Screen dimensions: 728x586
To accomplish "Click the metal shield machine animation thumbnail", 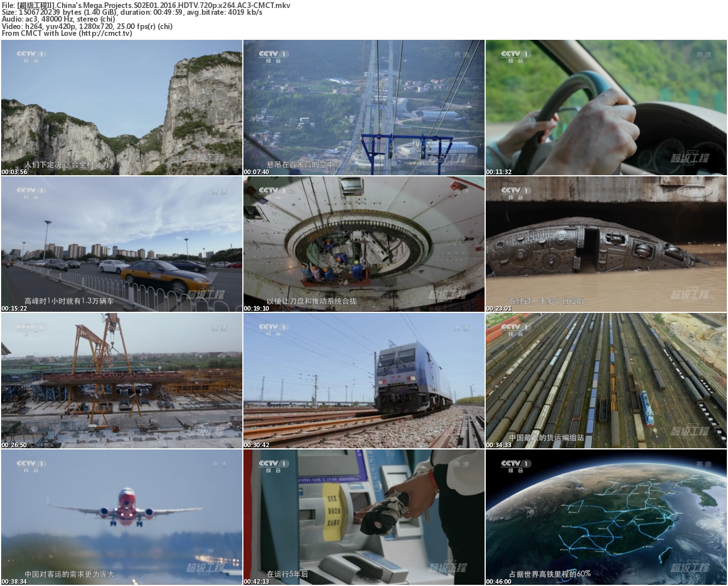I will tap(606, 244).
